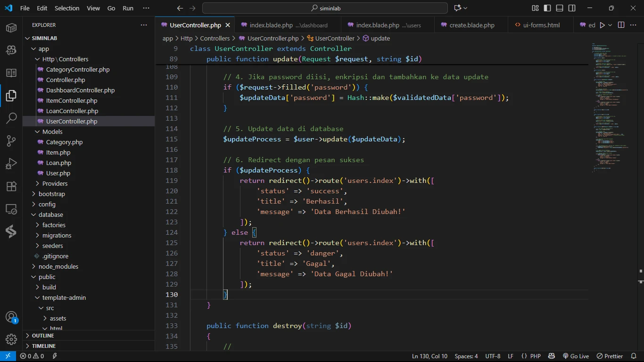Click the Prettier status bar button

(x=610, y=356)
